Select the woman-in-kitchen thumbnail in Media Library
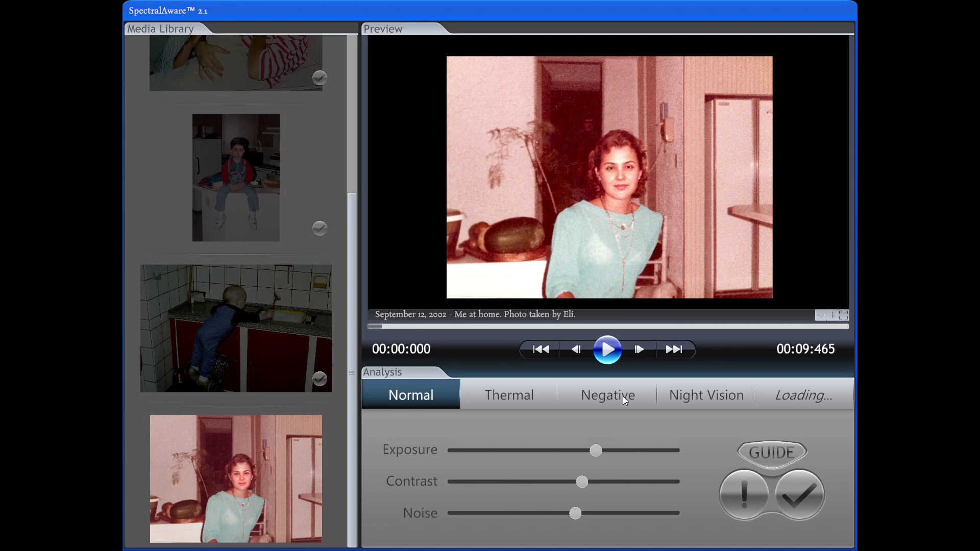The image size is (980, 551). (235, 479)
